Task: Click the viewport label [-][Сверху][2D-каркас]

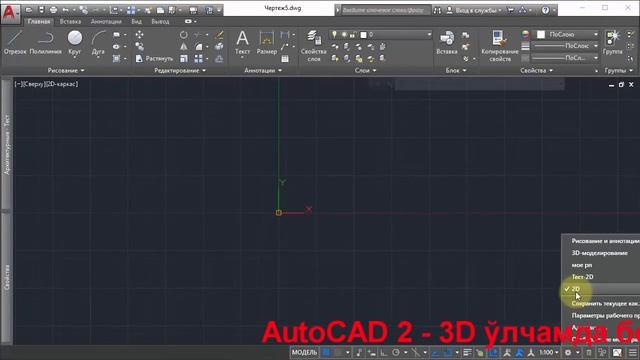Action: point(46,84)
